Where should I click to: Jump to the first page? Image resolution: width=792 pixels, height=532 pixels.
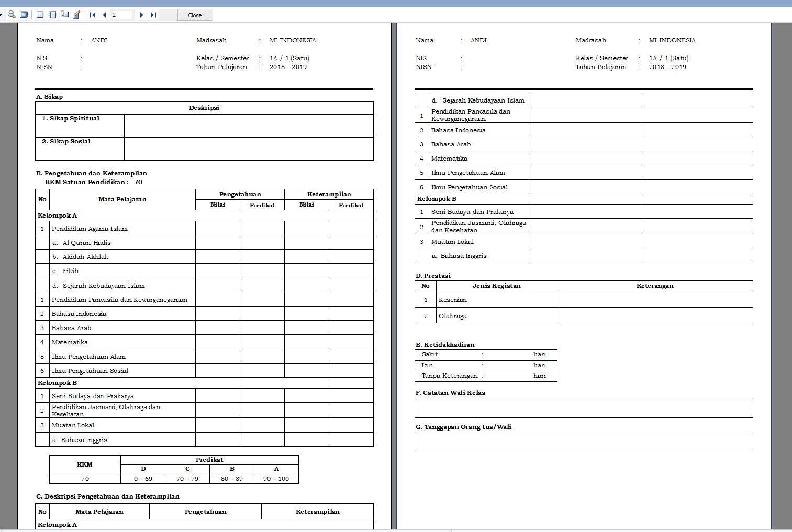pos(93,15)
